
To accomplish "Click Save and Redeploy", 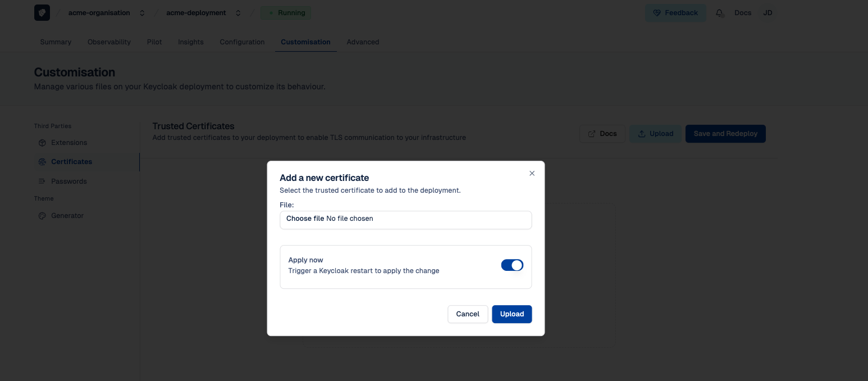I will (x=725, y=134).
